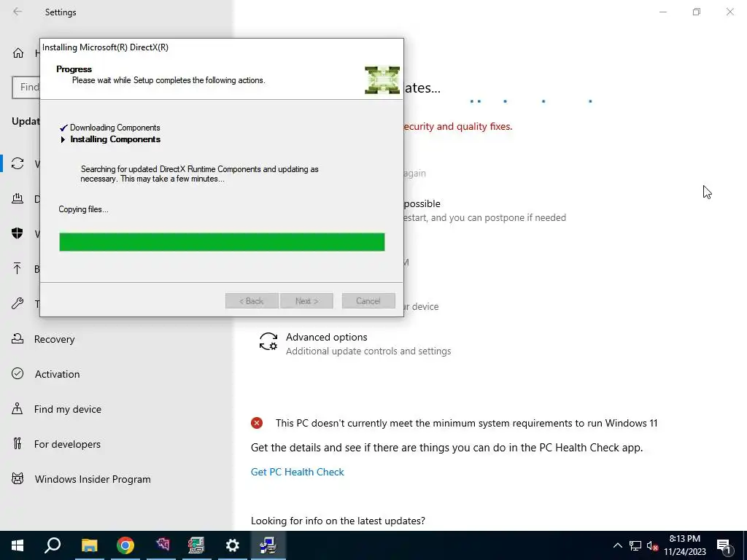Image resolution: width=747 pixels, height=560 pixels.
Task: Minimize the Settings window
Action: pyautogui.click(x=663, y=12)
